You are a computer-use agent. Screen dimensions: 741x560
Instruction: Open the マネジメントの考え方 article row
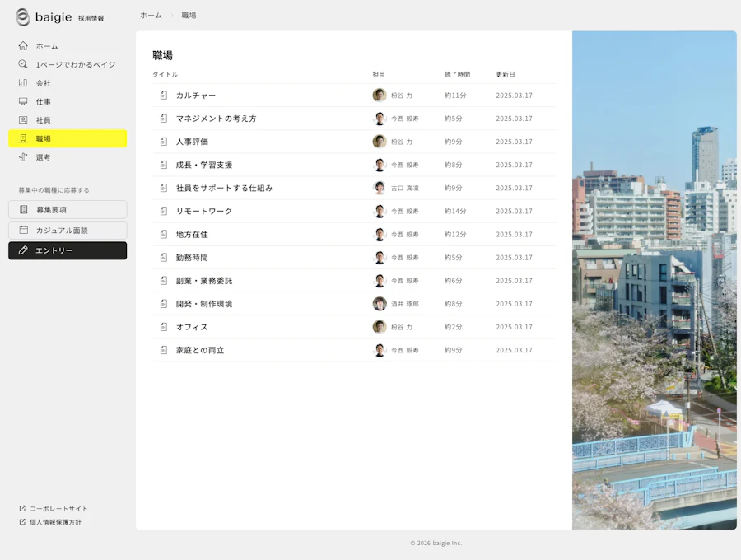[354, 119]
